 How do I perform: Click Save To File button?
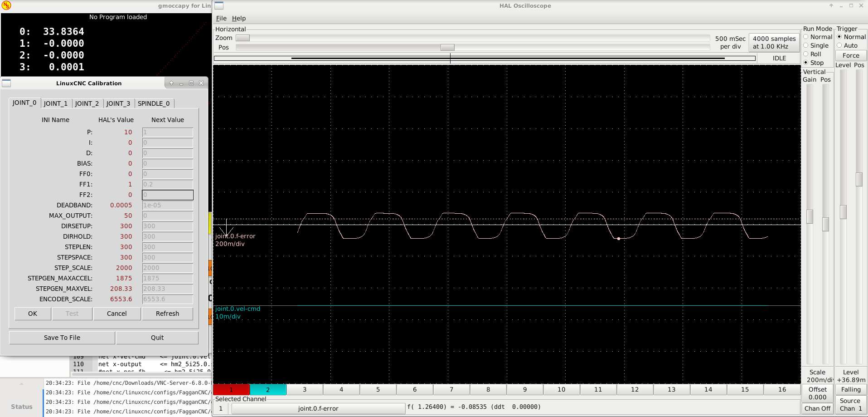point(62,338)
